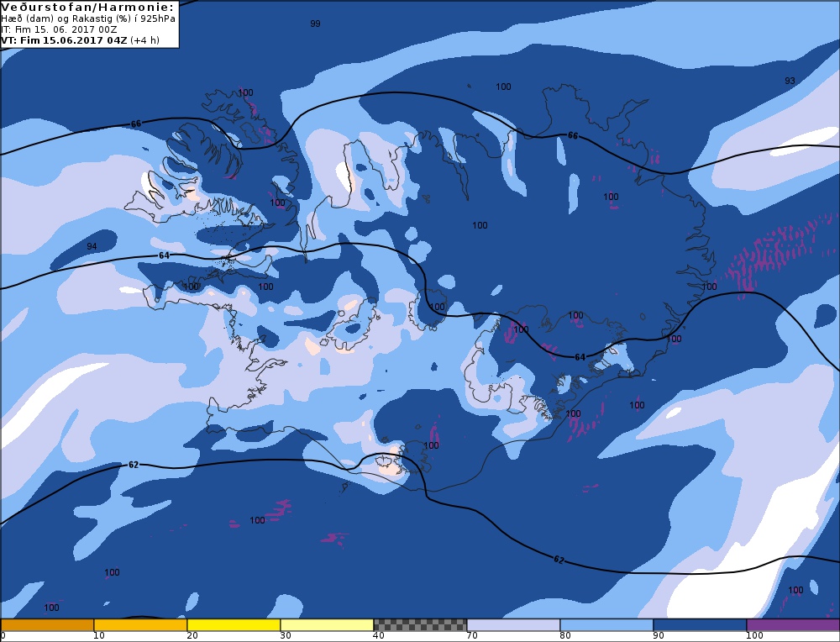Click the 'Hæð (dam) og Rakastig (%) í 925hPa' line
840x642 pixels.
tap(88, 18)
